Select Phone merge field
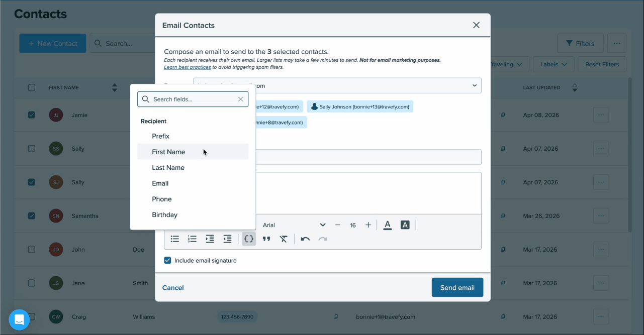The image size is (644, 335). [193, 199]
